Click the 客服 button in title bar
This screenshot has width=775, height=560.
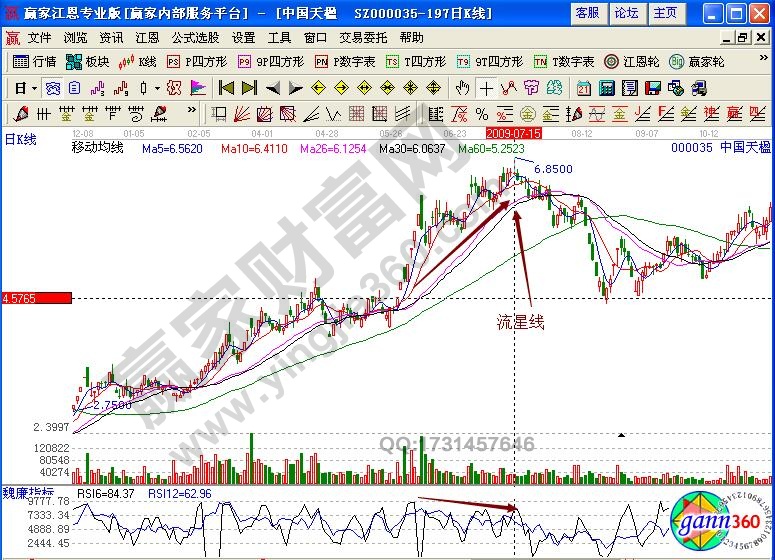[x=588, y=13]
